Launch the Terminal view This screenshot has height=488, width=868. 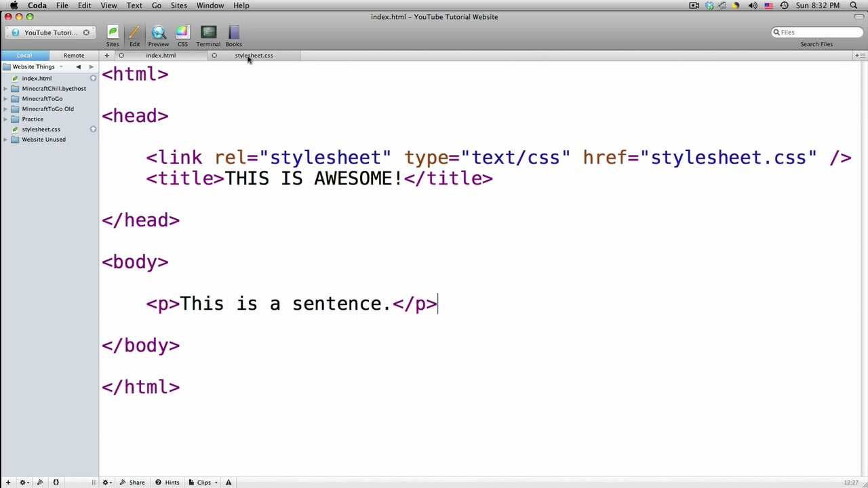(x=208, y=36)
